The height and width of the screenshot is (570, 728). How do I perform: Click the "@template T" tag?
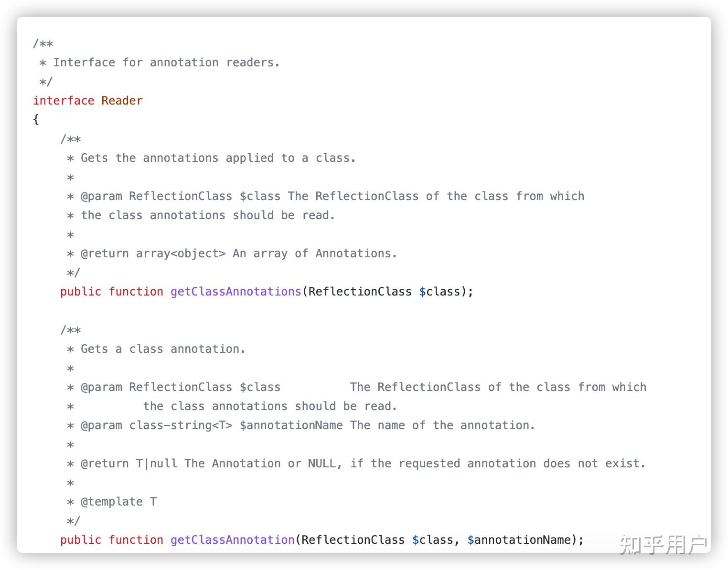118,502
